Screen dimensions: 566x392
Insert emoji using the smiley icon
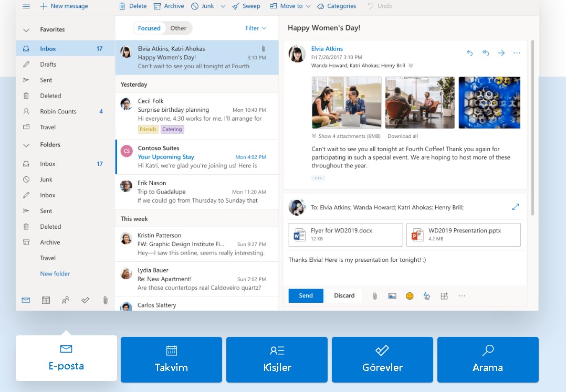pos(410,296)
